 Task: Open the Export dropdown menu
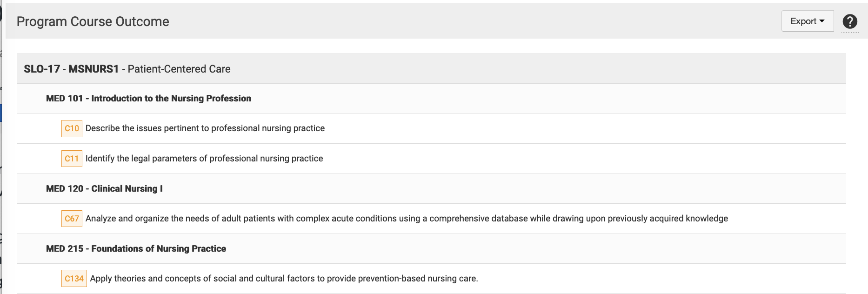(x=807, y=21)
